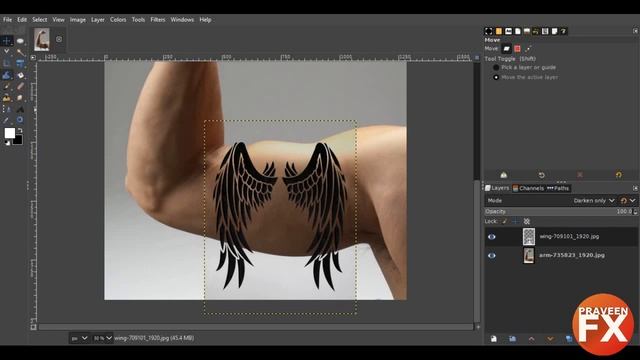This screenshot has height=360, width=640.
Task: Open the layer Mode dropdown (Darken only)
Action: point(593,200)
